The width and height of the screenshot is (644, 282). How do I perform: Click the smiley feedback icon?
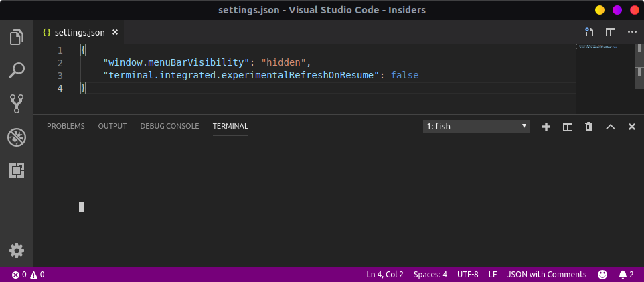(602, 275)
